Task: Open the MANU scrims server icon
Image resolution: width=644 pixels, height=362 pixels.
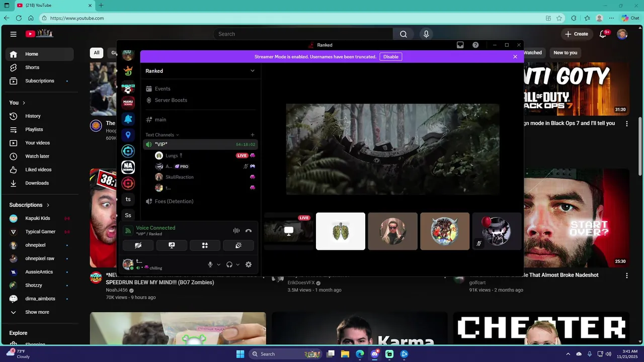Action: point(128,103)
